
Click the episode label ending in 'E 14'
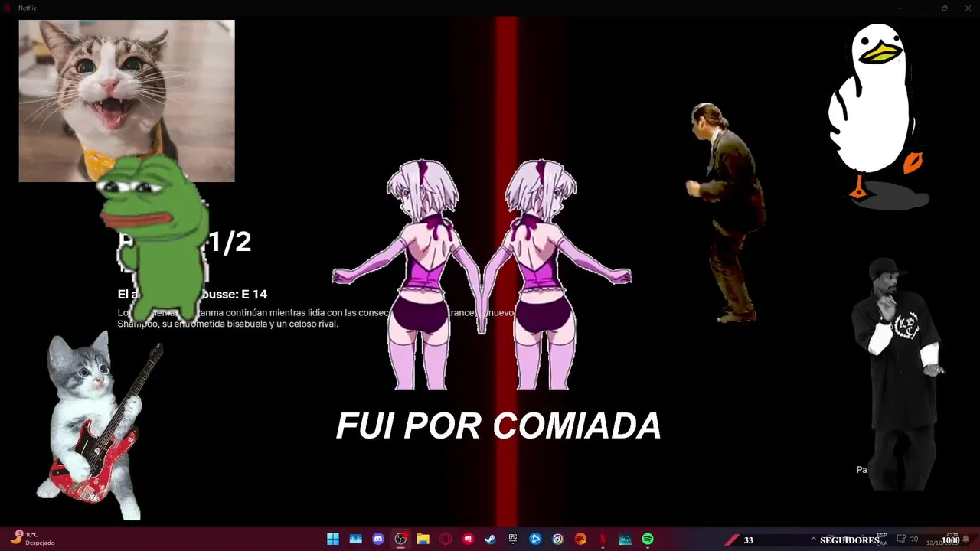(x=192, y=295)
